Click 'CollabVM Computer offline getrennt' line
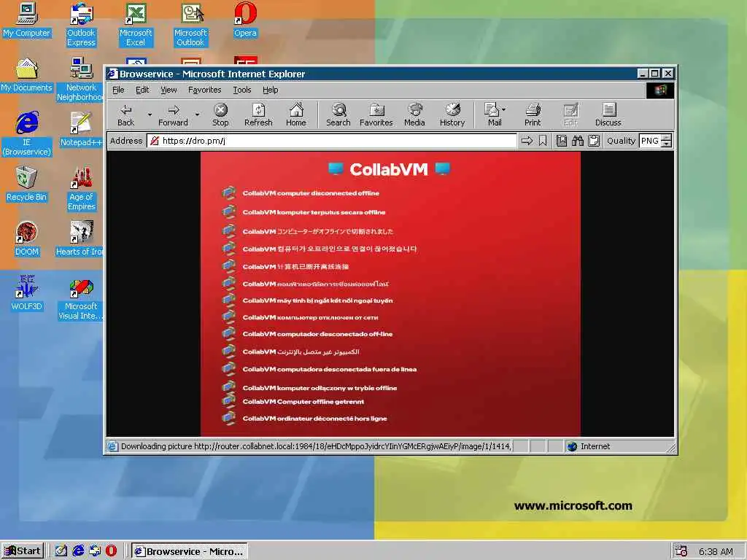The height and width of the screenshot is (560, 747). tap(303, 402)
